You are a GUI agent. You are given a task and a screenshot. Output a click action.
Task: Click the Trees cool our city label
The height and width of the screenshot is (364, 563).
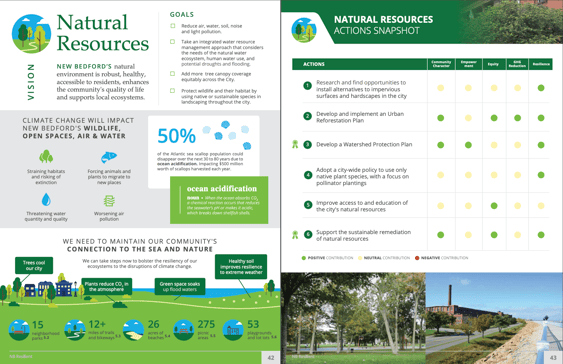pyautogui.click(x=34, y=266)
